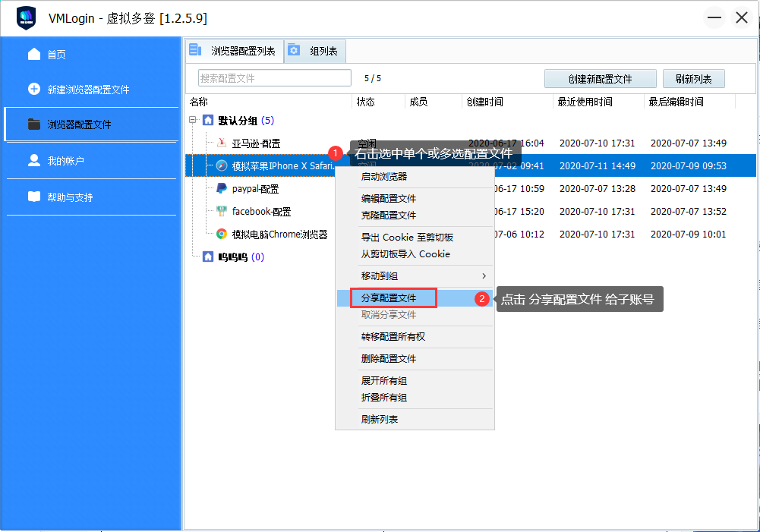Choose 删除配置文件 in context menu
The width and height of the screenshot is (760, 532).
click(389, 359)
